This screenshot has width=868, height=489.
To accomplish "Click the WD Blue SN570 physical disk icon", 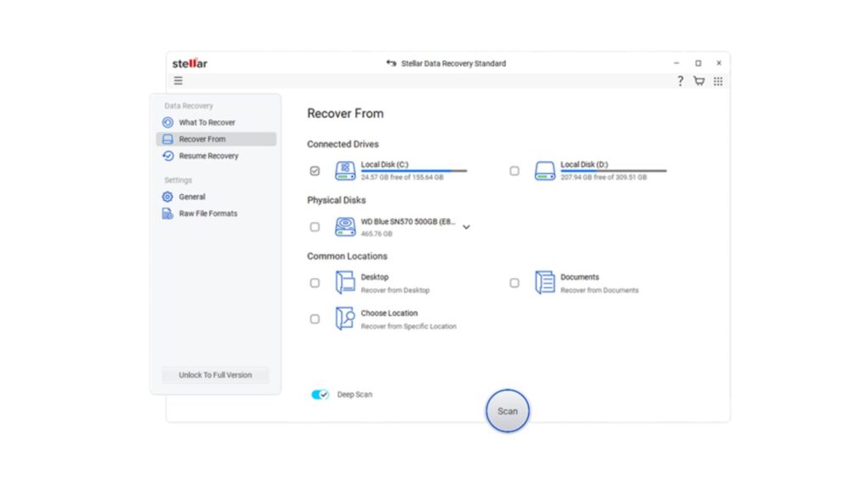I will coord(345,227).
